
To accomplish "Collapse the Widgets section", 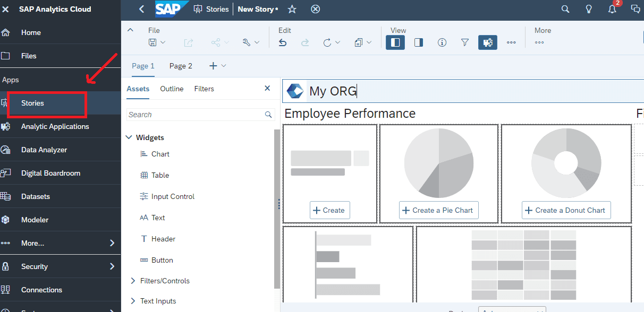I will point(129,137).
